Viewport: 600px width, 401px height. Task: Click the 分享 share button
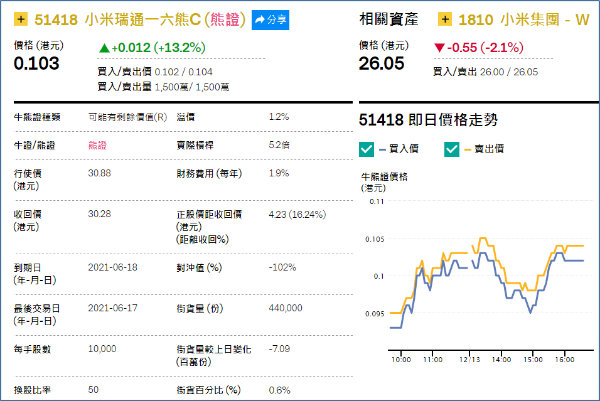(x=270, y=20)
